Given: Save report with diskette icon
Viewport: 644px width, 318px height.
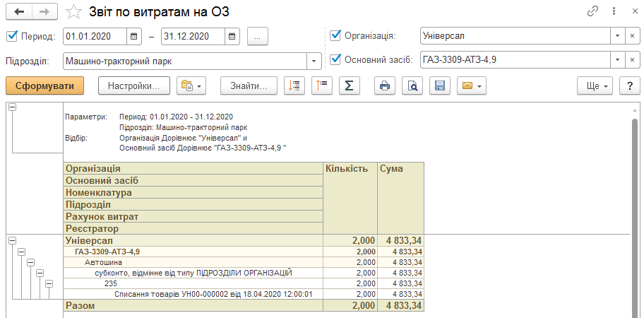Looking at the screenshot, I should [x=440, y=86].
